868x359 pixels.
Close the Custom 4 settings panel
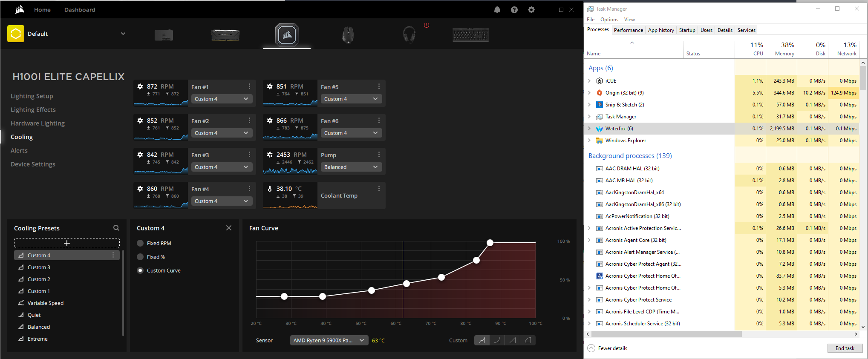pyautogui.click(x=229, y=228)
